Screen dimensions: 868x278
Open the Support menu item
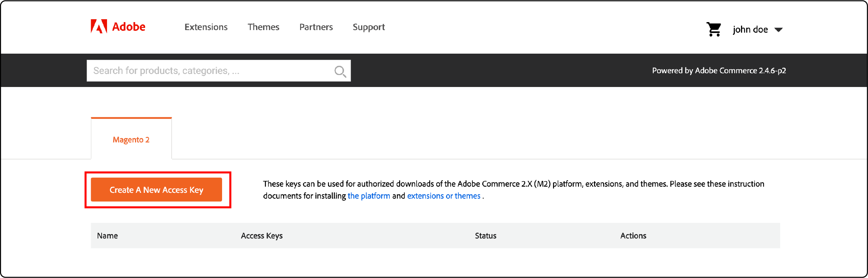click(x=369, y=28)
